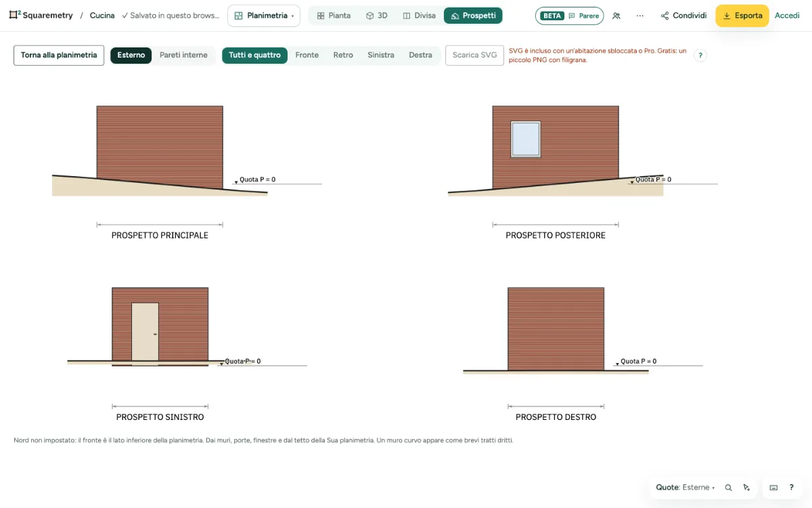The width and height of the screenshot is (812, 508).
Task: Open help question mark in bottom corner
Action: (791, 488)
